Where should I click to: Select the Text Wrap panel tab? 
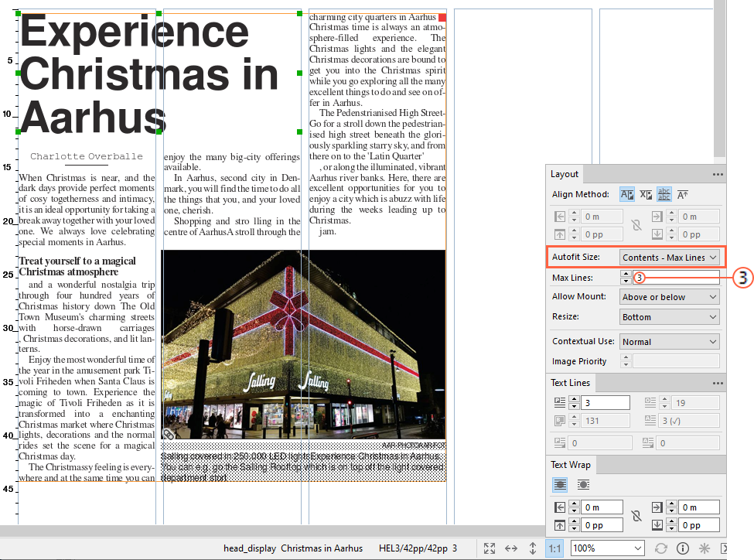570,465
